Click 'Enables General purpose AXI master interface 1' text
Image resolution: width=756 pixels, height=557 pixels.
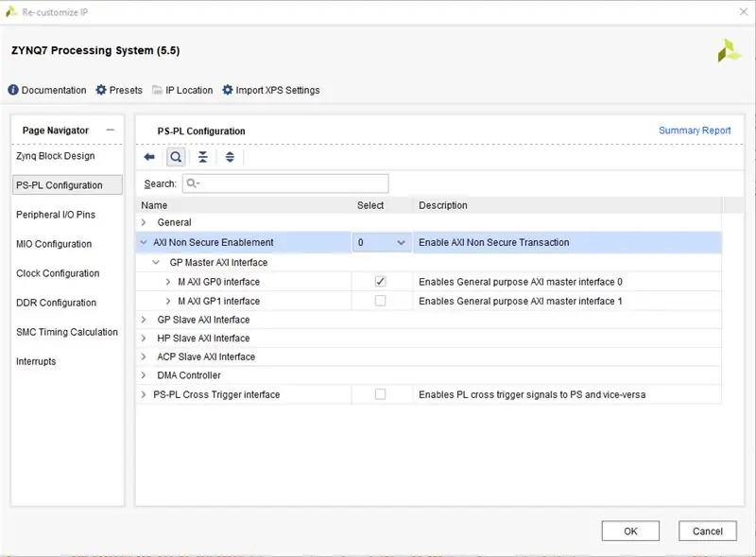(521, 301)
